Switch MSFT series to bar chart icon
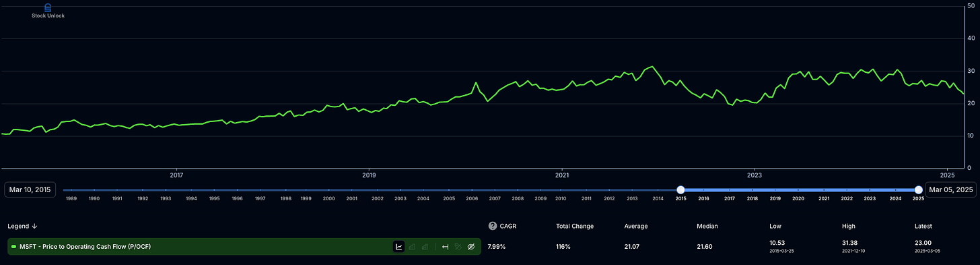 click(x=412, y=247)
